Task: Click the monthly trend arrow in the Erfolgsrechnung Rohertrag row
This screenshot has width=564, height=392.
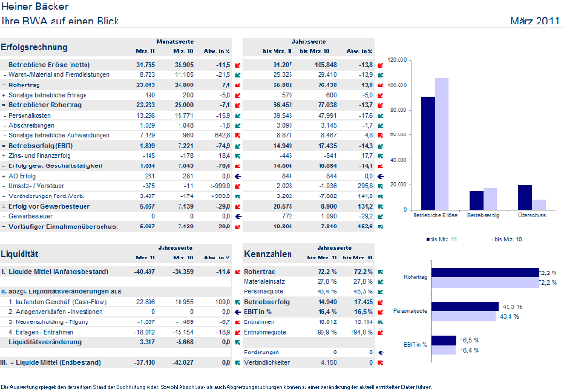Action: (x=238, y=86)
